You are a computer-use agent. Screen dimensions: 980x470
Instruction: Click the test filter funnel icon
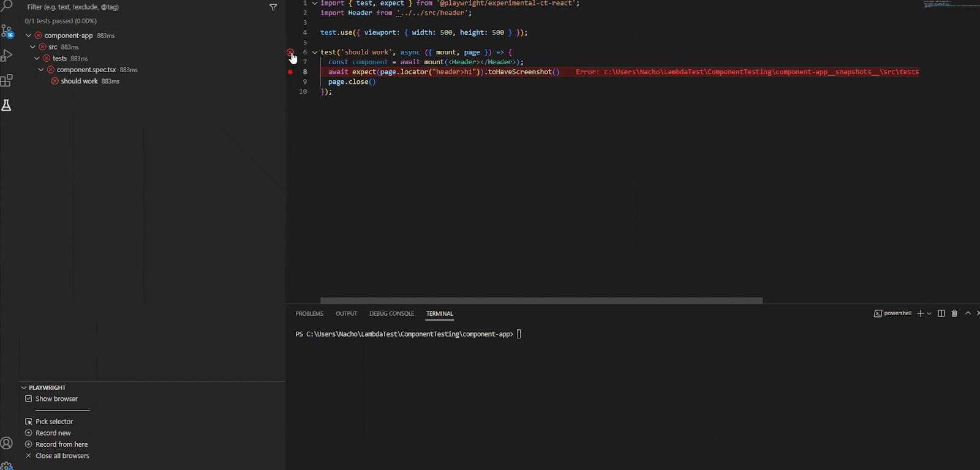click(x=273, y=7)
